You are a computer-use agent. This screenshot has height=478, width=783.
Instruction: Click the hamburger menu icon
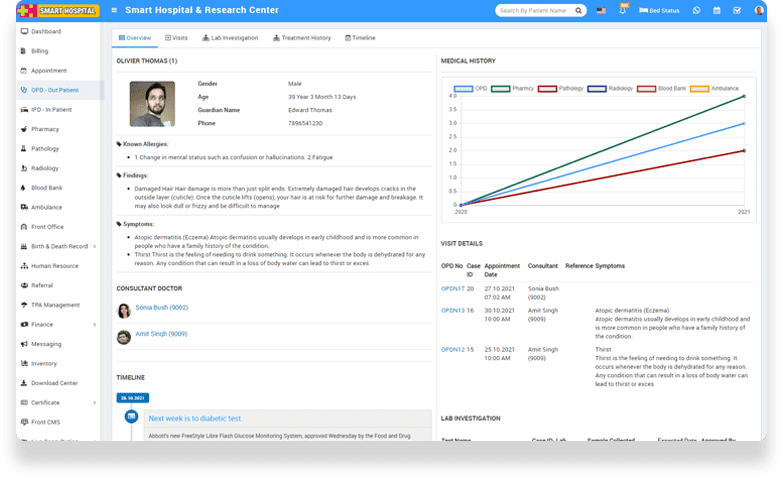(114, 10)
